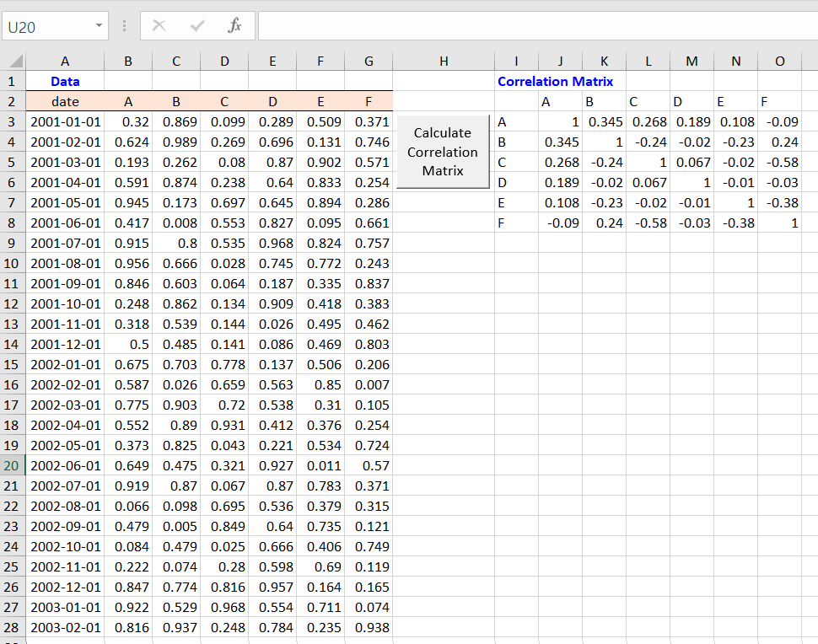Viewport: 818px width, 644px height.
Task: Select column A header
Action: coord(65,61)
